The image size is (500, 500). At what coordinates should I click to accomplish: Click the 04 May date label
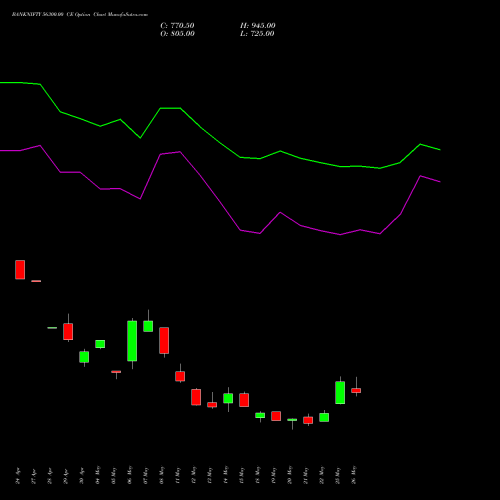(98, 475)
